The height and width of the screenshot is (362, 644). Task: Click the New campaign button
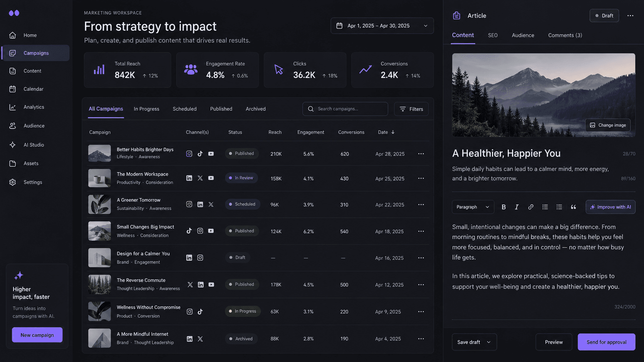point(37,335)
